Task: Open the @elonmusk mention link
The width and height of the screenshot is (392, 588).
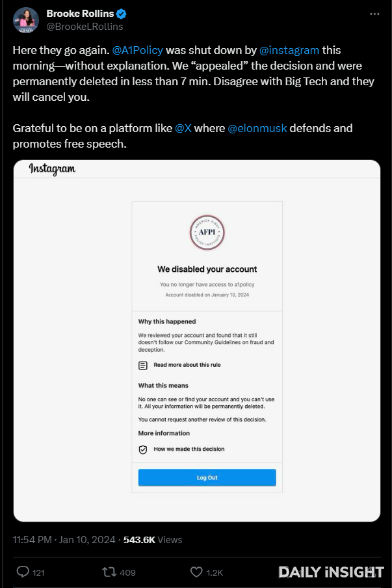Action: [257, 128]
